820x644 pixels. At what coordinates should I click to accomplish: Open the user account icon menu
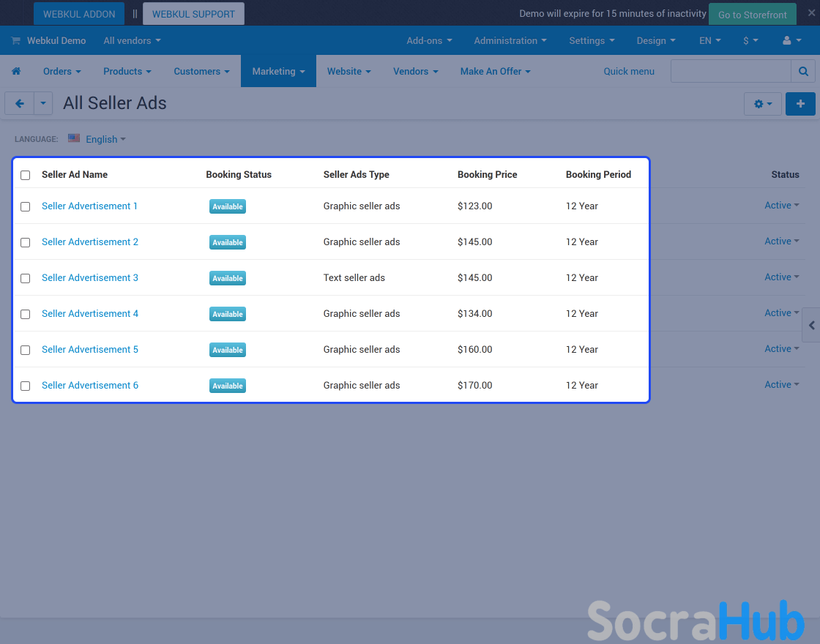pos(791,41)
